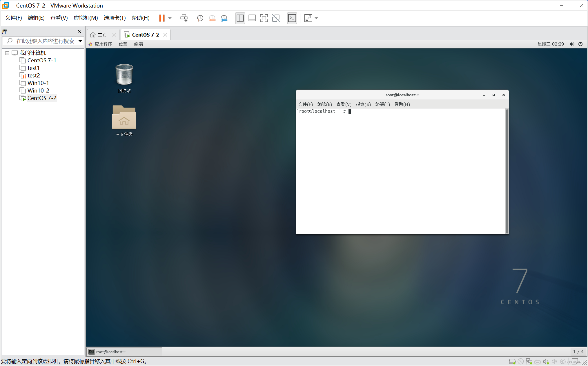Toggle the thumbnail bar view button
Image resolution: width=588 pixels, height=366 pixels.
point(252,18)
